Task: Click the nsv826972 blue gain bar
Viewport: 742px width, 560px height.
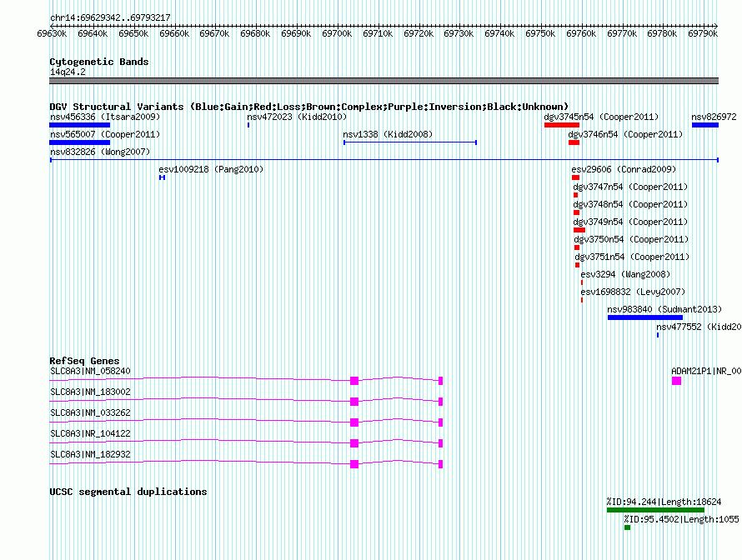Action: point(705,125)
